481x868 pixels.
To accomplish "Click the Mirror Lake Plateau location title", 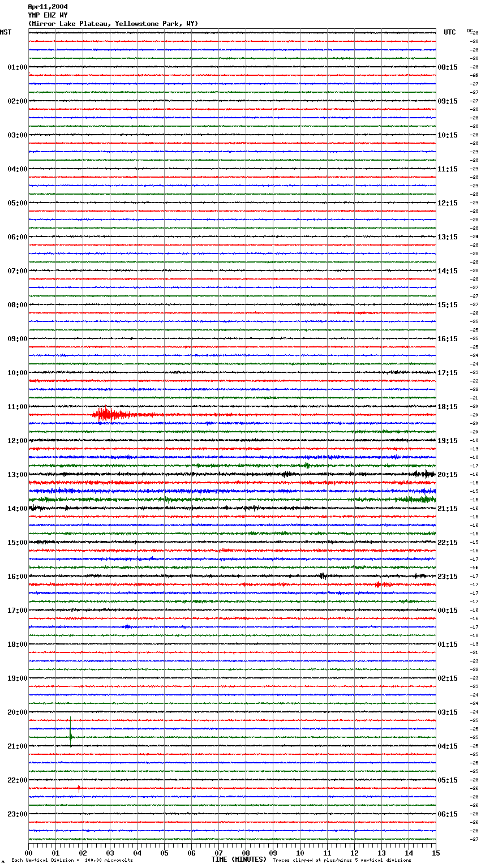I will (x=113, y=24).
